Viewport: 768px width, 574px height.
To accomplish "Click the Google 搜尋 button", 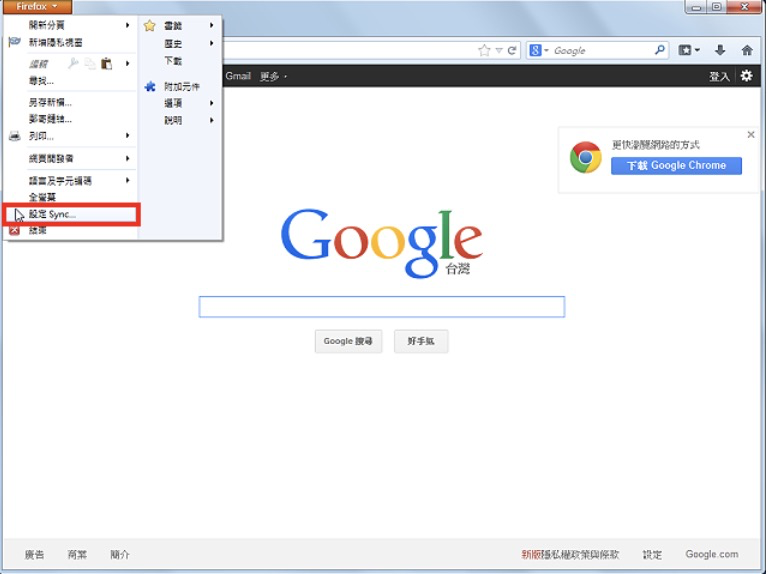I will pyautogui.click(x=348, y=341).
